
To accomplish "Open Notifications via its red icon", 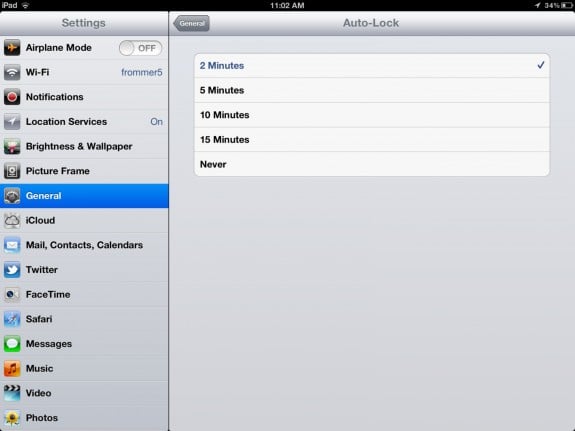I will click(12, 97).
